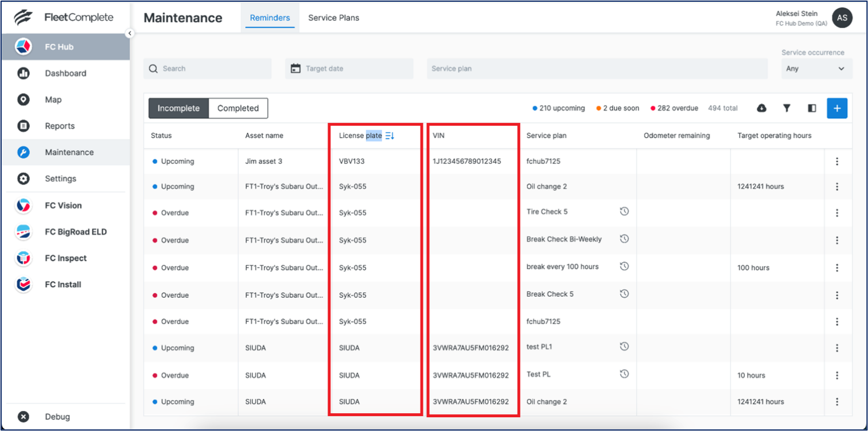Click the cloud export icon
Image resolution: width=868 pixels, height=431 pixels.
[762, 108]
